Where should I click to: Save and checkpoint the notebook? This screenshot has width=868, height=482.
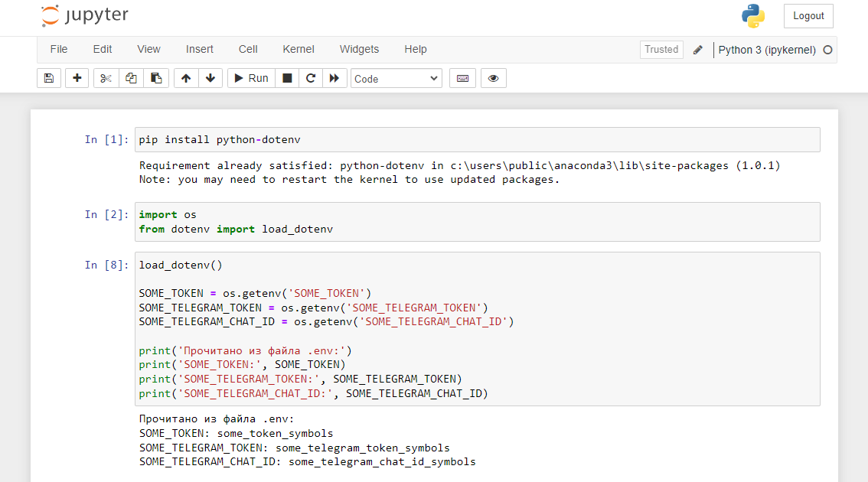[49, 78]
